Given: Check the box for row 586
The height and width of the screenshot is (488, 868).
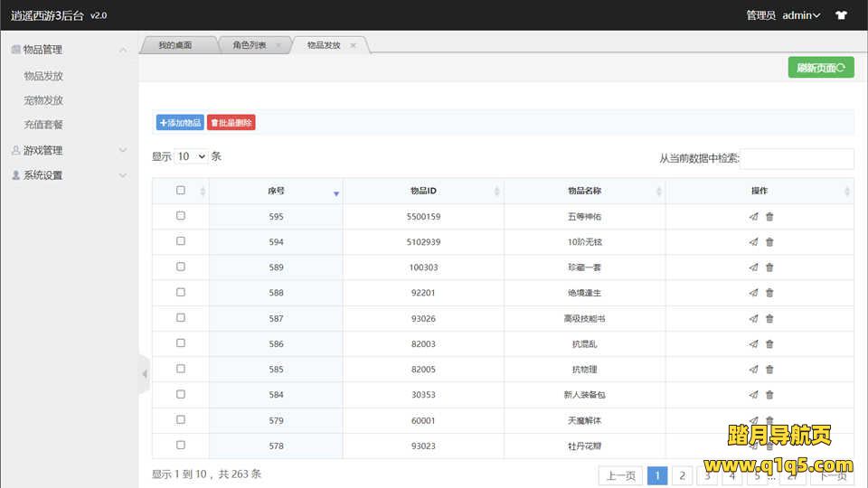Looking at the screenshot, I should pos(181,343).
